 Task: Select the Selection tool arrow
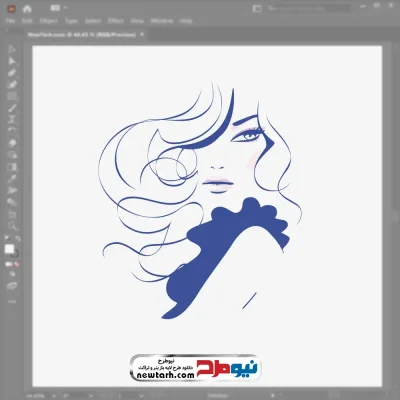tap(12, 49)
